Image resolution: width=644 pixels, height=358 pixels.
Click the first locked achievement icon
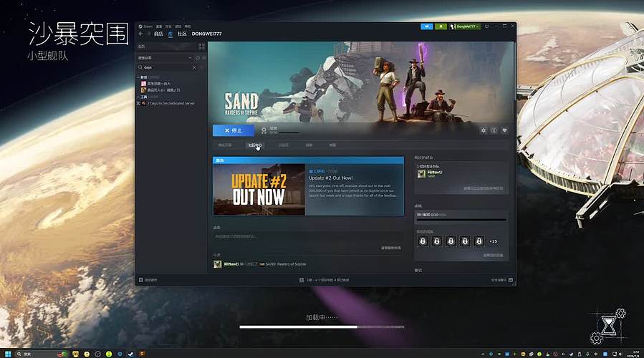pyautogui.click(x=423, y=241)
